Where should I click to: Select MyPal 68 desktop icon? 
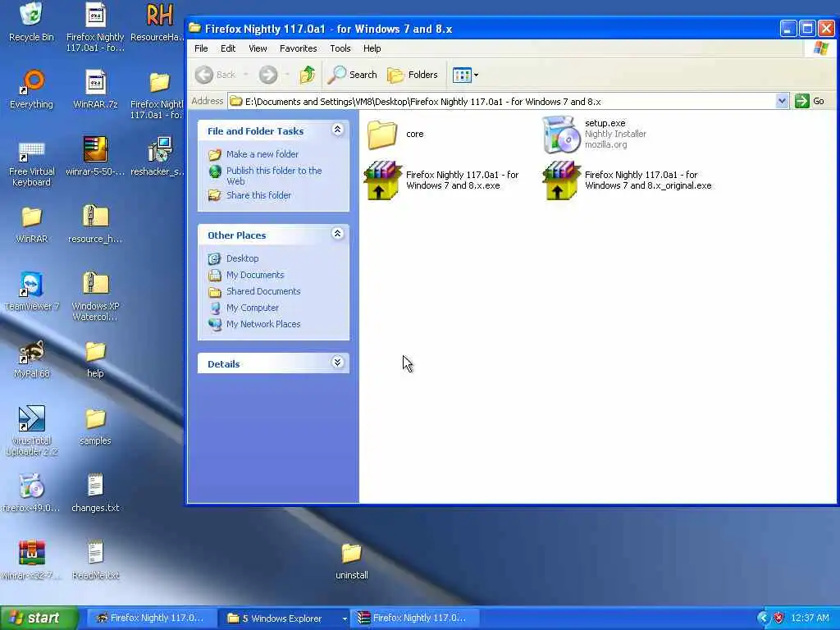point(31,358)
